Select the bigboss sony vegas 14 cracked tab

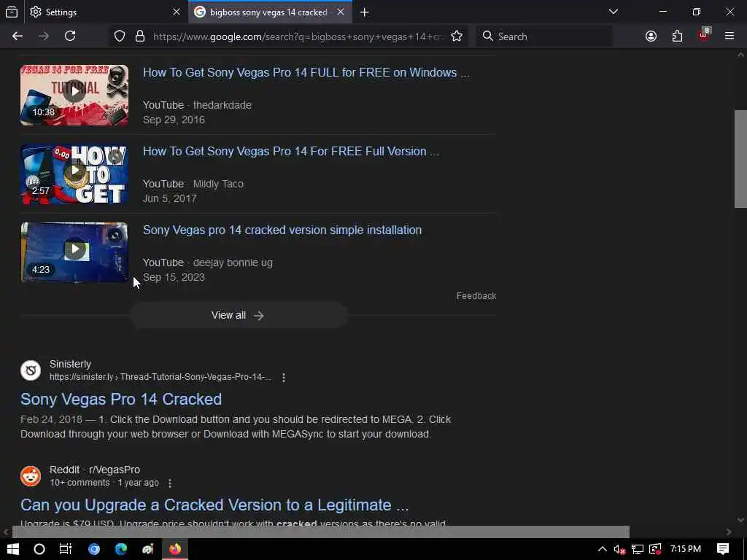click(x=270, y=12)
